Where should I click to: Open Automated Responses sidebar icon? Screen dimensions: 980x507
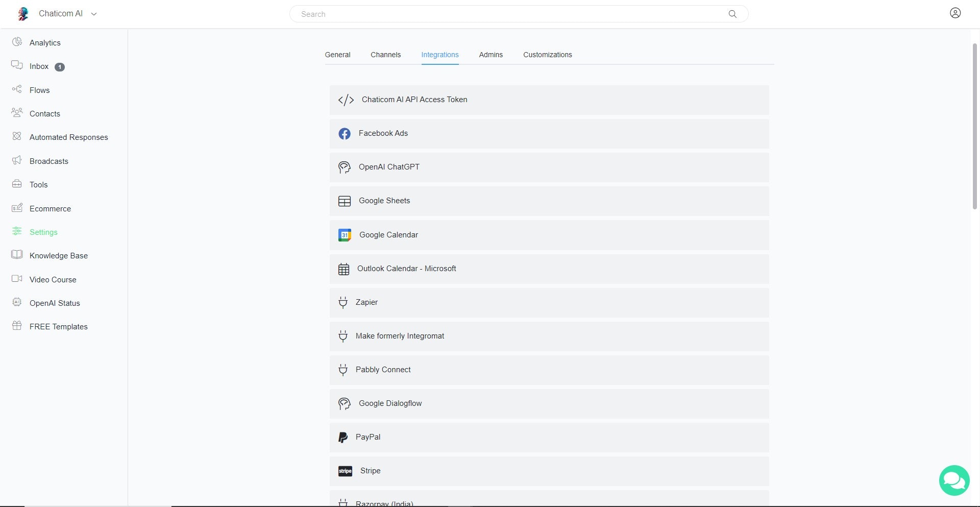[x=17, y=136]
